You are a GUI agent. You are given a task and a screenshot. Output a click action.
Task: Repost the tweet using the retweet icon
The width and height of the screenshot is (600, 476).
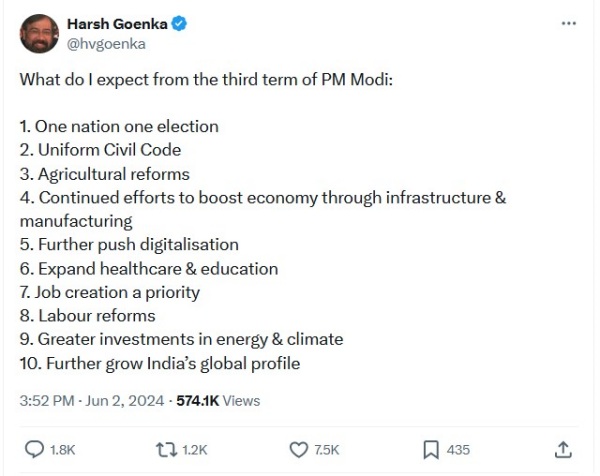click(x=166, y=449)
